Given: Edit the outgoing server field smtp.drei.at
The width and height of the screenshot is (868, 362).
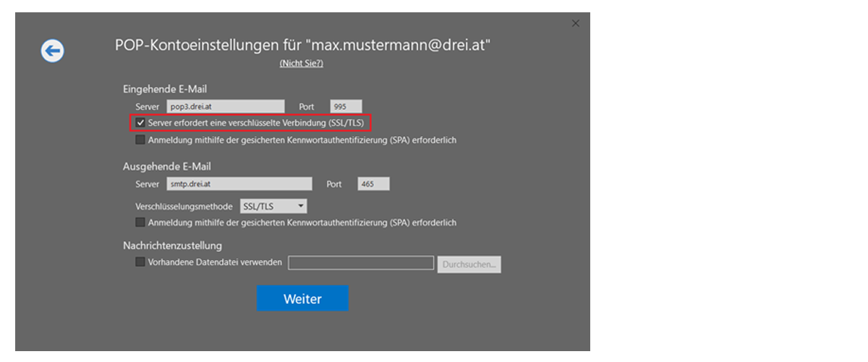Looking at the screenshot, I should point(239,184).
